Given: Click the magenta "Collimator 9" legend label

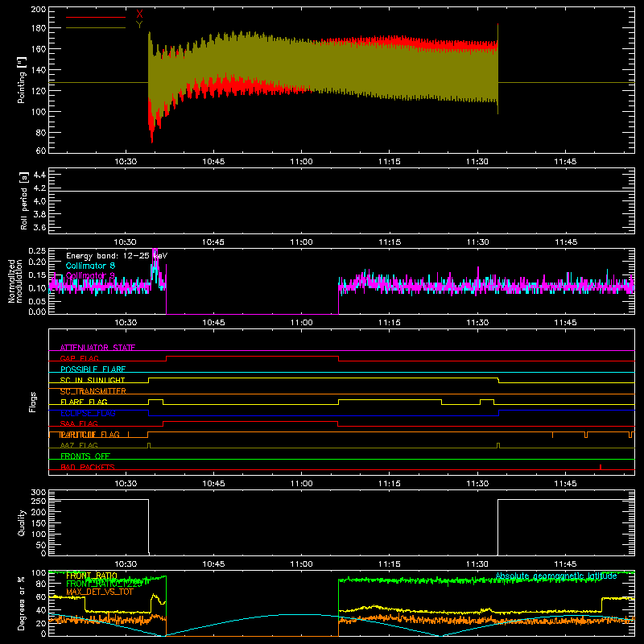Looking at the screenshot, I should 90,275.
